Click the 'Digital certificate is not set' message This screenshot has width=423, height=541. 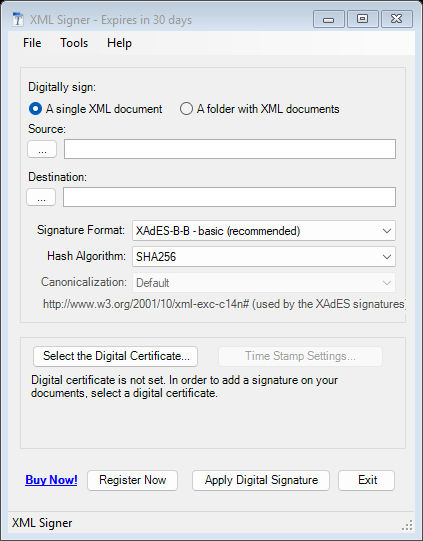pyautogui.click(x=184, y=386)
